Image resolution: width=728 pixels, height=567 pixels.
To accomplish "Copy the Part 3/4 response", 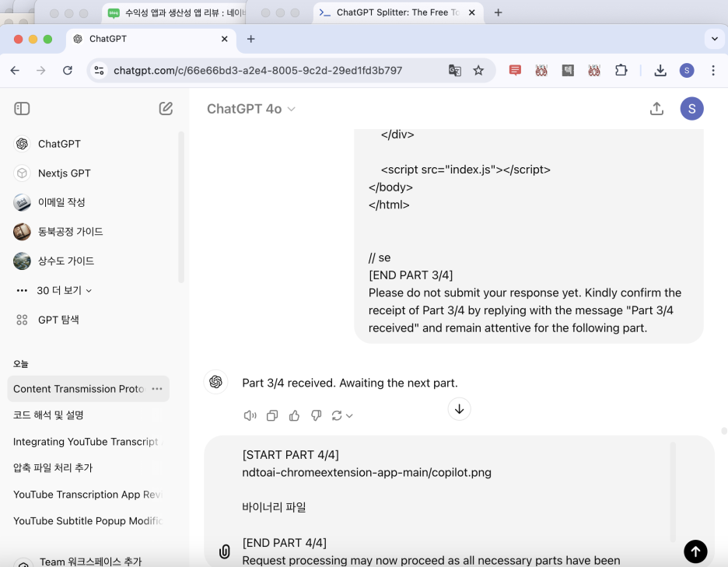I will (x=272, y=415).
